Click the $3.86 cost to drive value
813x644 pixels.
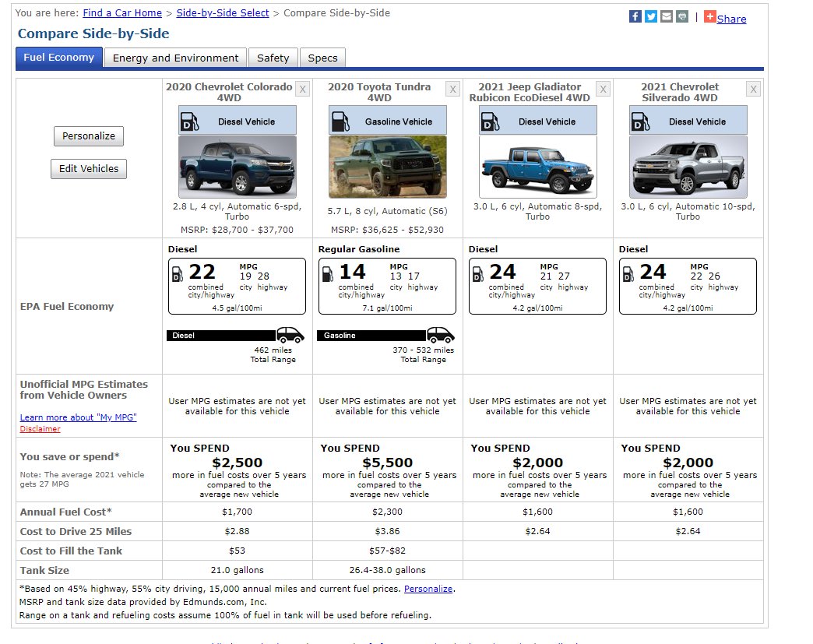coord(387,532)
